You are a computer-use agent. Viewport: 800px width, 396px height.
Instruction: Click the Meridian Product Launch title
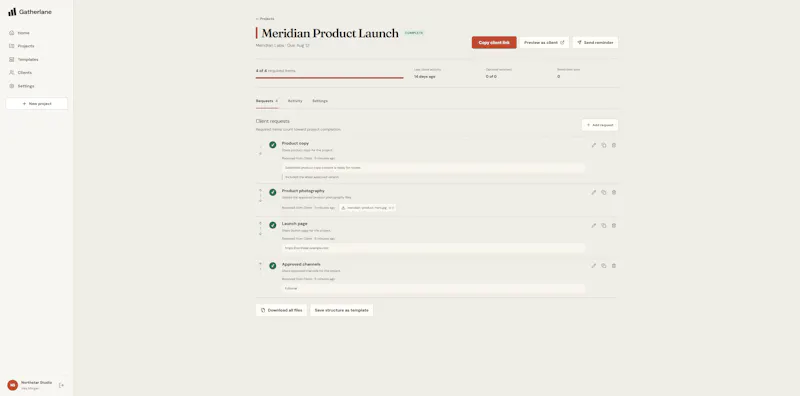[330, 33]
